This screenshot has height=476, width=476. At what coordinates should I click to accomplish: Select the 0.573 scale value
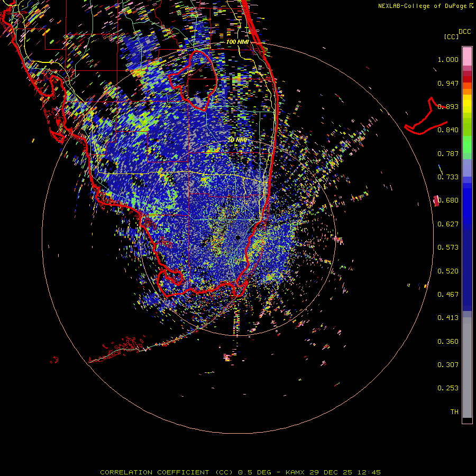click(448, 248)
